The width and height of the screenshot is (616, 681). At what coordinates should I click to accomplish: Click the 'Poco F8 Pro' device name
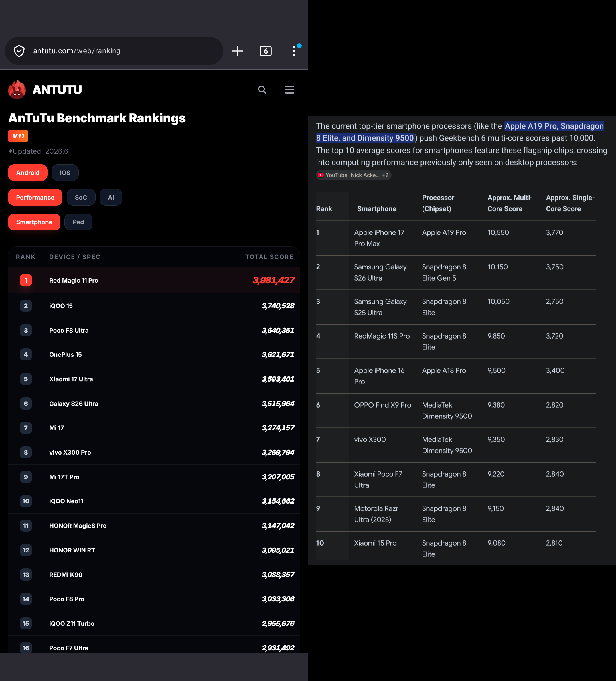(x=67, y=599)
